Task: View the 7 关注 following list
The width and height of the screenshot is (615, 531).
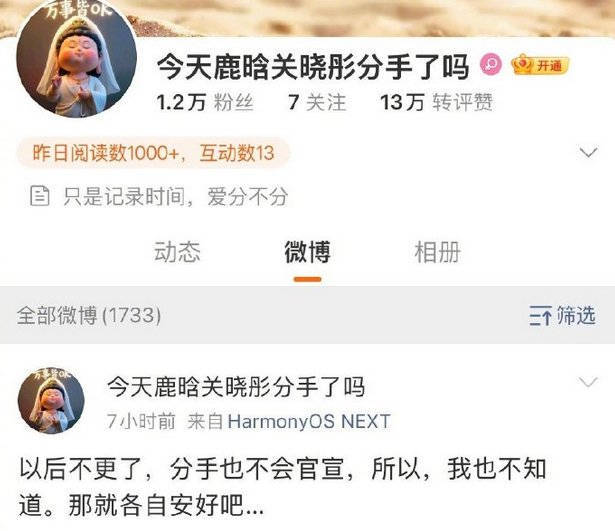Action: pos(317,103)
